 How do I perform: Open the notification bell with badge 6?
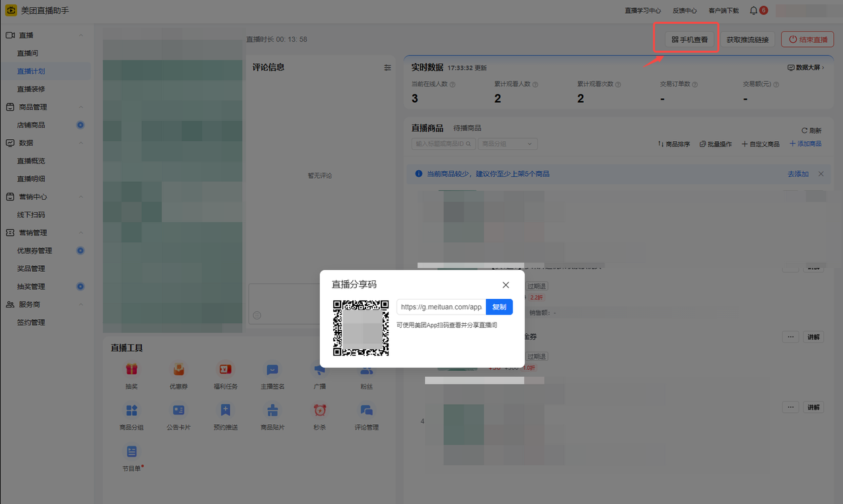point(753,11)
